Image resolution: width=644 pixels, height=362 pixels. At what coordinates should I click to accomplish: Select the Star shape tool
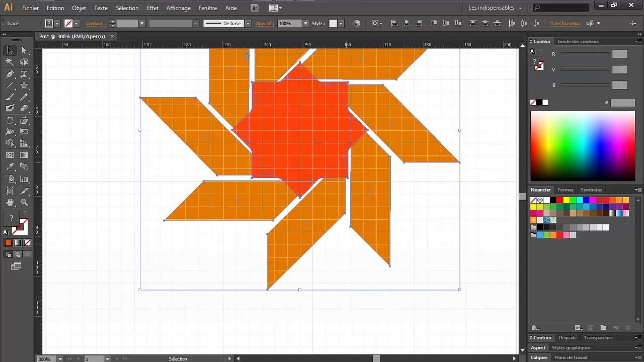(x=24, y=85)
